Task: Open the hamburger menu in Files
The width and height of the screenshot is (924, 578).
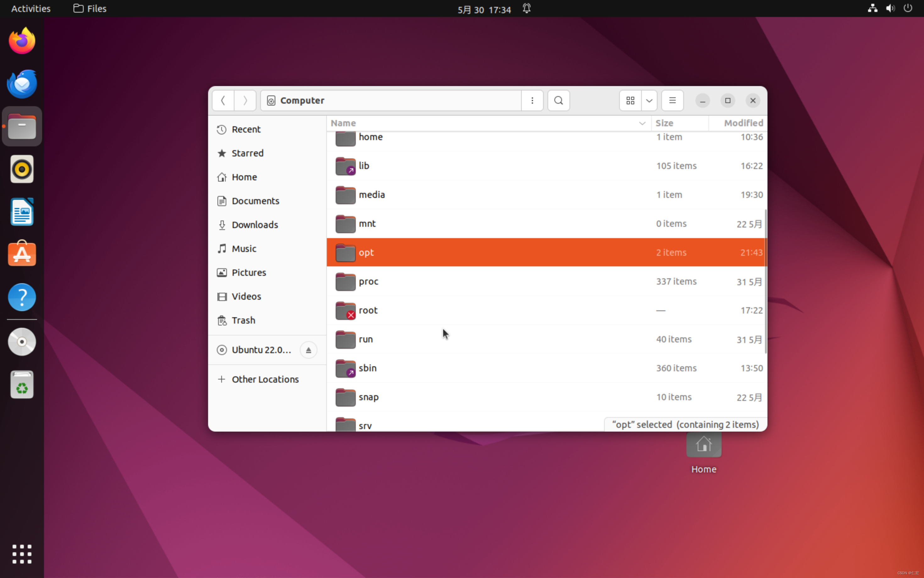Action: (672, 101)
